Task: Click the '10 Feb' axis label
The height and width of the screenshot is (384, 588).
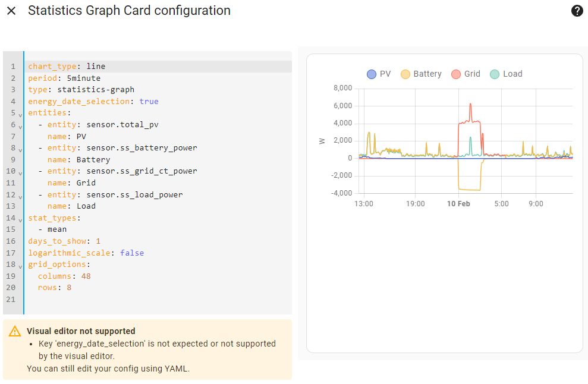Action: pos(458,204)
